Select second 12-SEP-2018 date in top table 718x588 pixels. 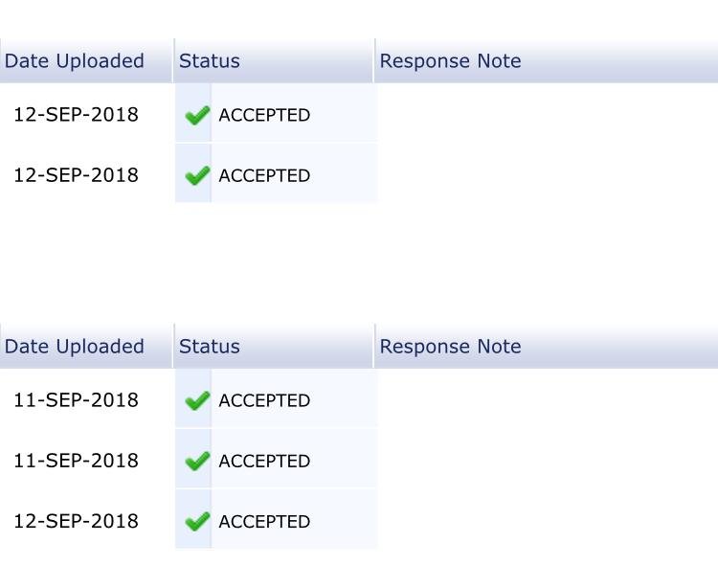76,175
